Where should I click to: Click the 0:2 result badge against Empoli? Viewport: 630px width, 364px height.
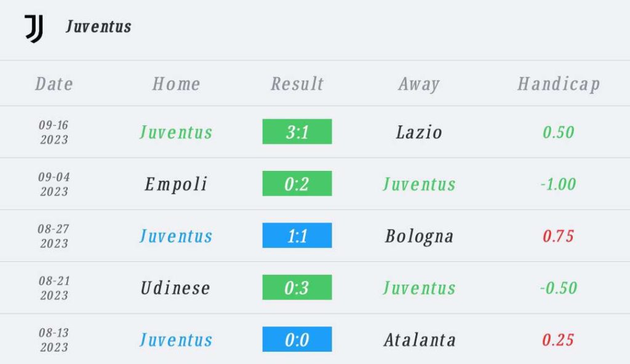[x=297, y=184]
